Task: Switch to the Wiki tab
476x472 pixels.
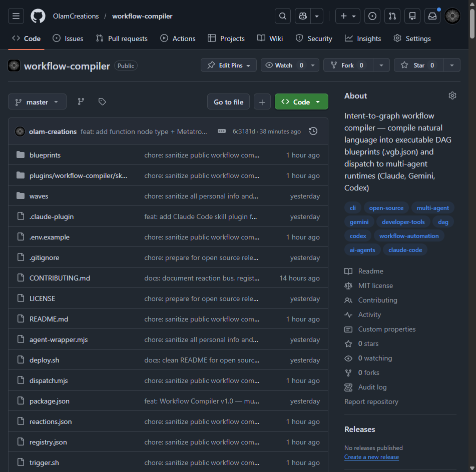Action: 270,38
